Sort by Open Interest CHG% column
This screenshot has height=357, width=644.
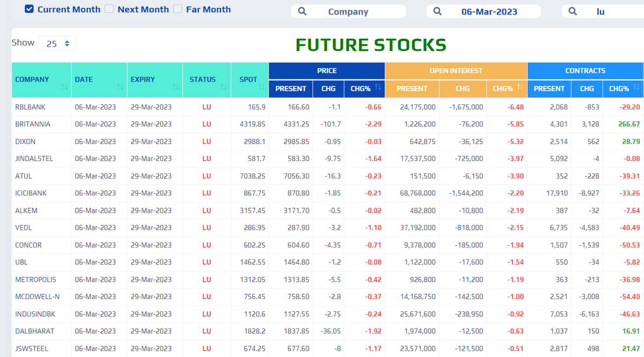click(507, 89)
